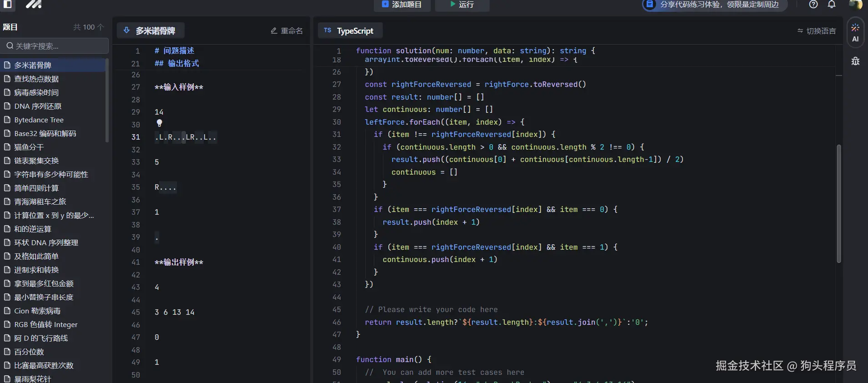Click the lightbulb hint in the editor
The height and width of the screenshot is (383, 868).
159,123
